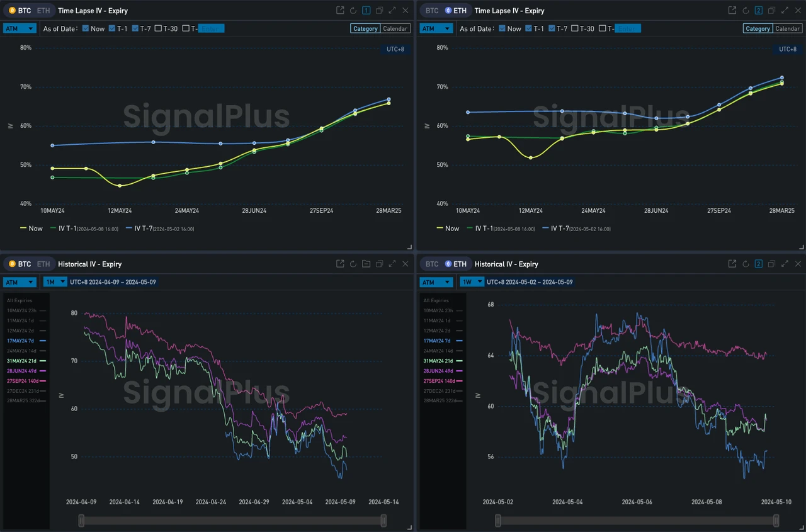Image resolution: width=806 pixels, height=532 pixels.
Task: Click the save/export icon on BTC Historical IV panel
Action: point(366,264)
